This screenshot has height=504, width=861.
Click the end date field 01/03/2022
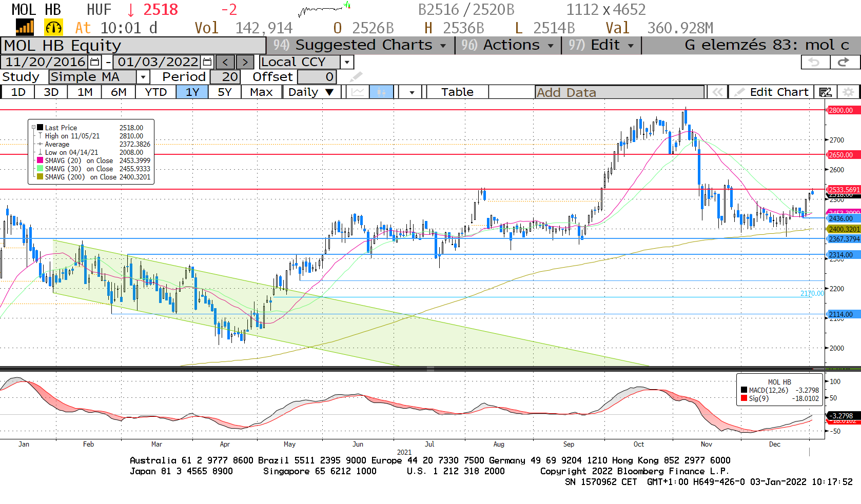[158, 62]
